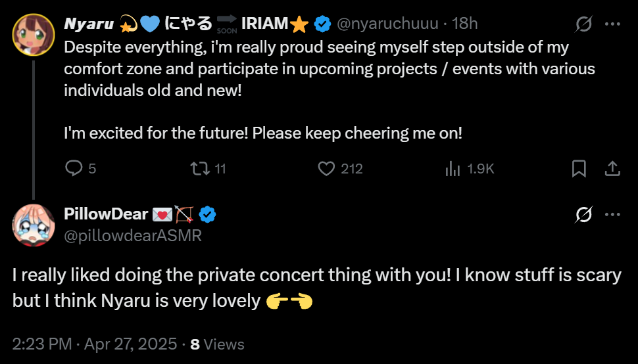Open Nyaru's profile picture
The height and width of the screenshot is (364, 638).
click(33, 34)
